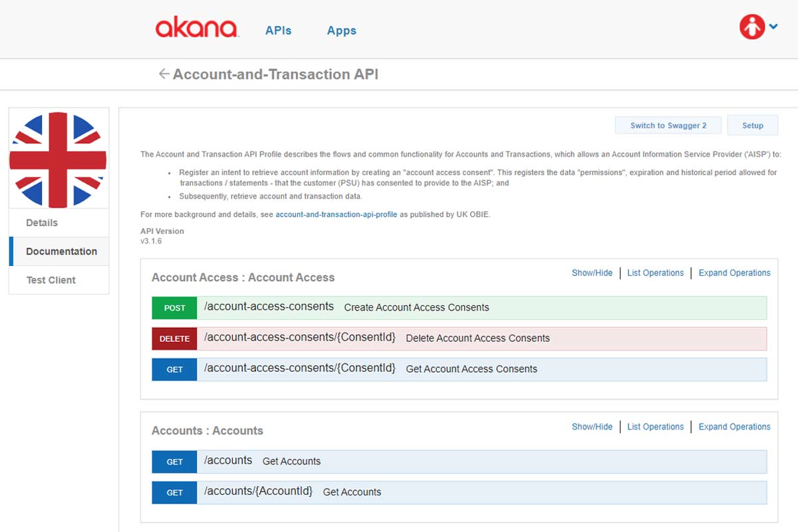Open the account-and-transaction-api-profile link

[336, 215]
